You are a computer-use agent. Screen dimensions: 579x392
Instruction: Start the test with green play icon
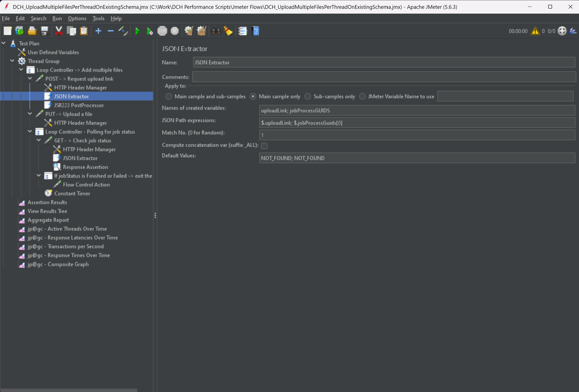(137, 31)
